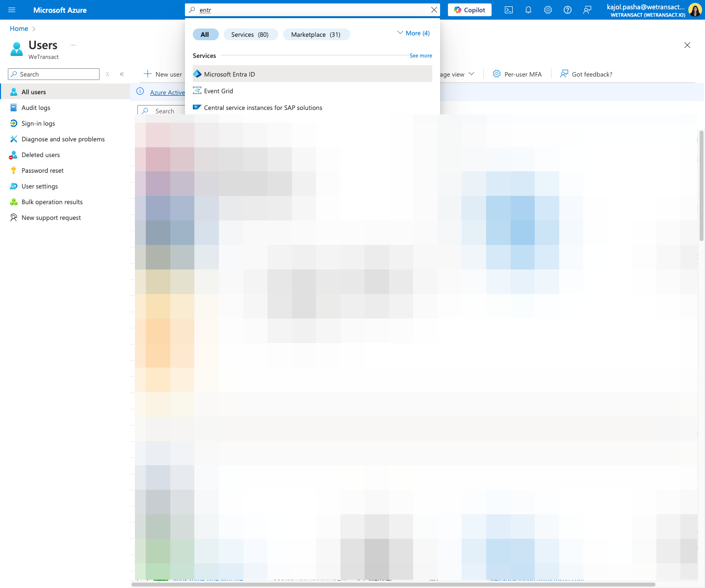The image size is (705, 588).
Task: Open the feedback icon in the top bar
Action: click(x=587, y=10)
